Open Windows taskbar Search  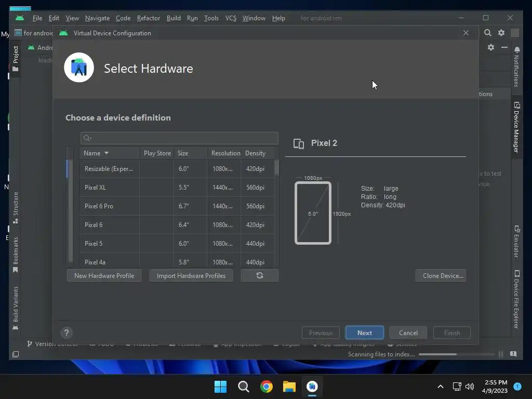pos(243,387)
